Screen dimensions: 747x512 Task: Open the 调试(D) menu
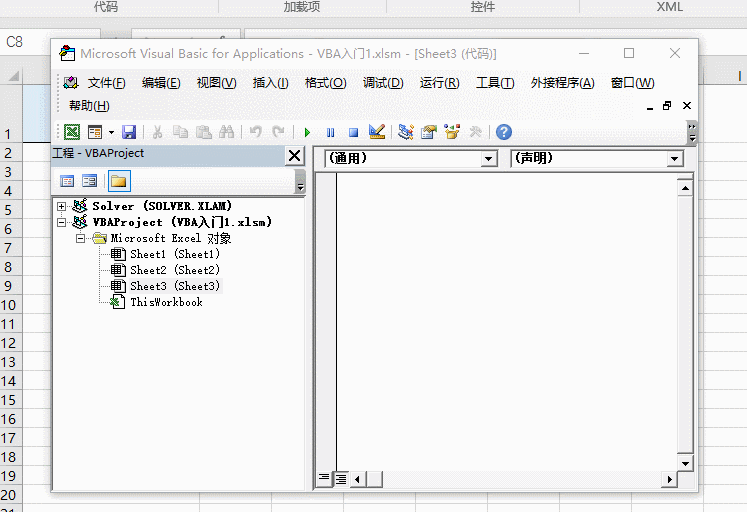(x=383, y=83)
